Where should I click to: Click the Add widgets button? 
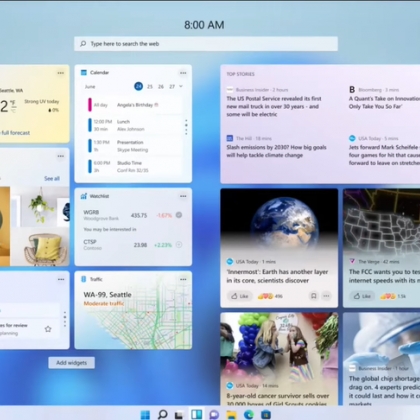click(72, 363)
